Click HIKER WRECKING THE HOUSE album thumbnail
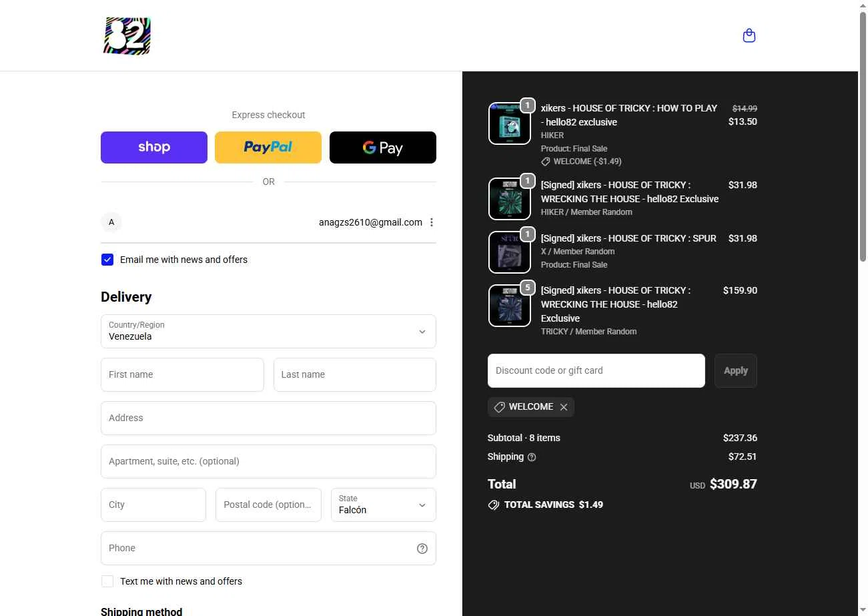 click(x=510, y=199)
